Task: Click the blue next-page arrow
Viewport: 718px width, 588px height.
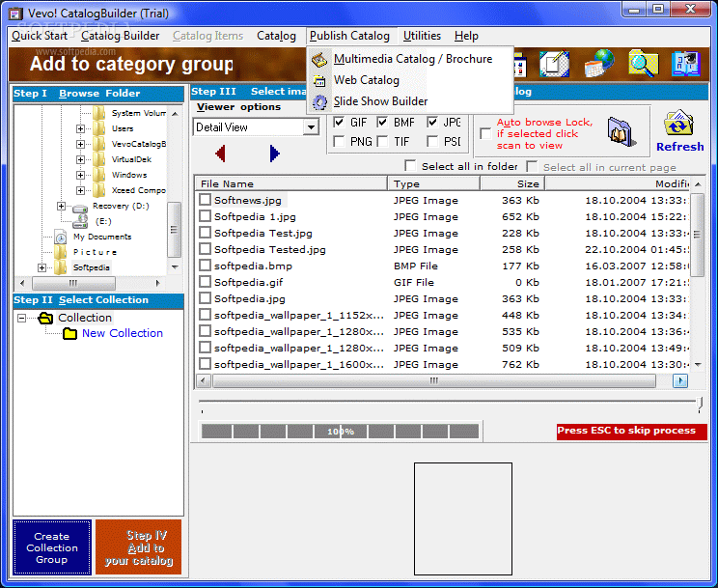Action: 274,154
